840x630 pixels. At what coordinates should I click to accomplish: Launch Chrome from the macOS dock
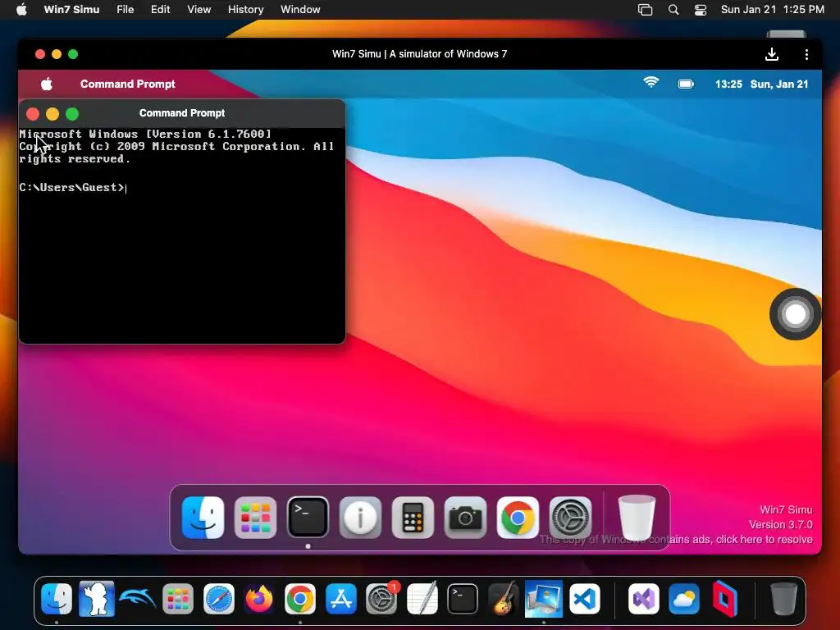tap(299, 598)
